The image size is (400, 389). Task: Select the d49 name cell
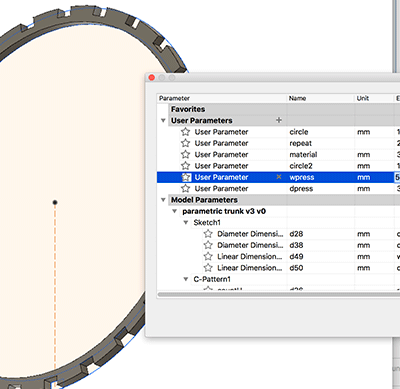pyautogui.click(x=321, y=256)
